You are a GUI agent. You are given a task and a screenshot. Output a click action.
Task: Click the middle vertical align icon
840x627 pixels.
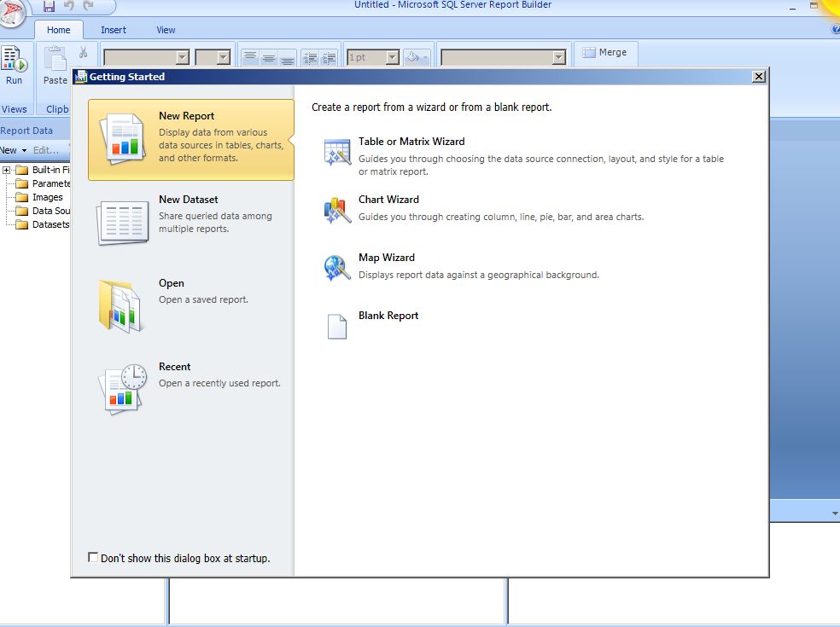(x=269, y=57)
